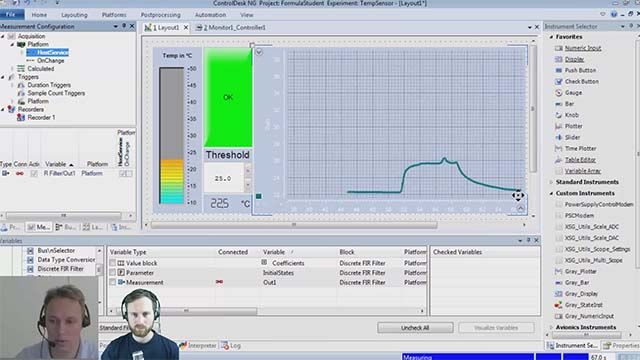640x360 pixels.
Task: Collapse the Custom Instruments group
Action: (551, 193)
